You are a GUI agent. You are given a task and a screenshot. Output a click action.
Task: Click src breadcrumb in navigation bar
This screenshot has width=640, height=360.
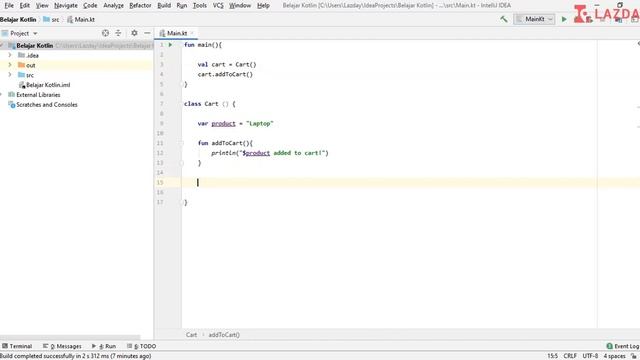[52, 20]
